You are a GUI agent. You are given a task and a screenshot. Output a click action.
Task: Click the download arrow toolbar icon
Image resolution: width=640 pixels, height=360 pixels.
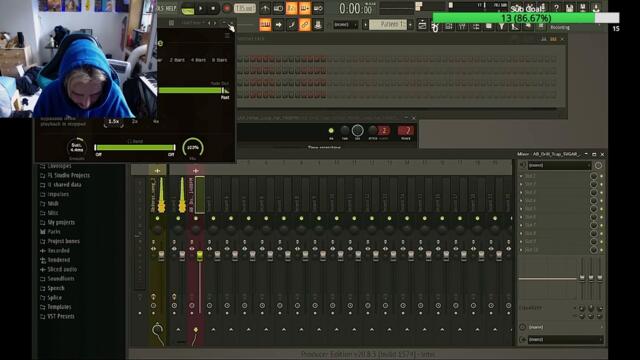[x=596, y=7]
